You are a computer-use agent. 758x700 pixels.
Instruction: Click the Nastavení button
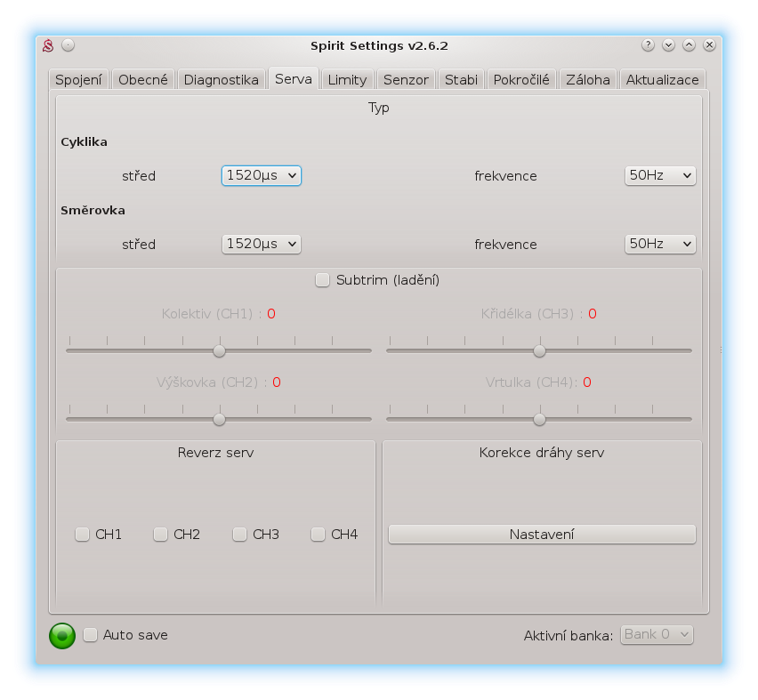pyautogui.click(x=542, y=535)
